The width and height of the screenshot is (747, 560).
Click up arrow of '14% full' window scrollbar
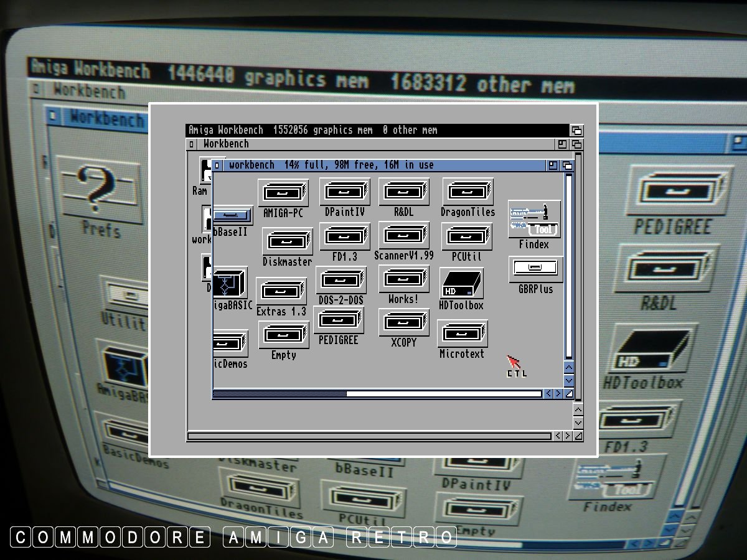(568, 367)
